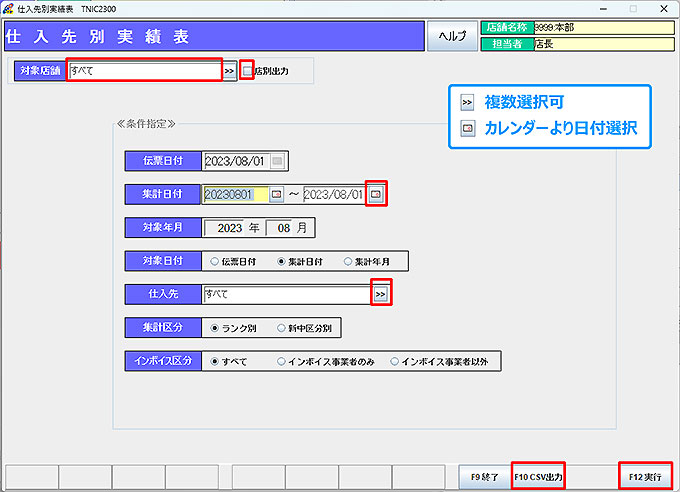This screenshot has height=492, width=680.
Task: Click the 対象年月 month field
Action: pyautogui.click(x=280, y=228)
